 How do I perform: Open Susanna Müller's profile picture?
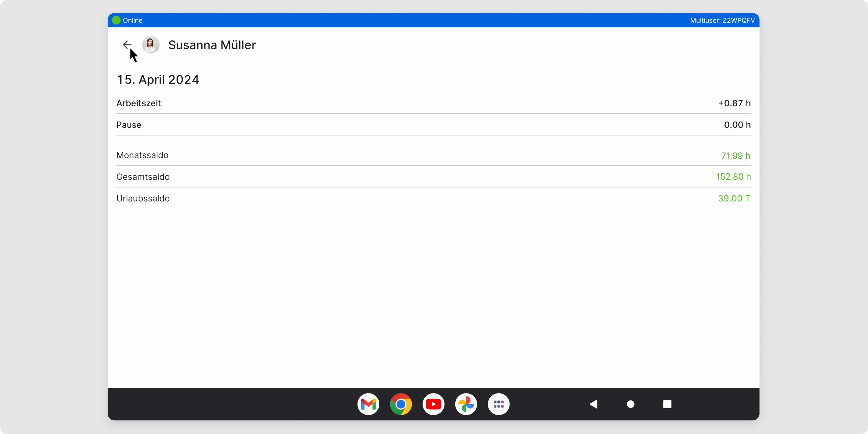(x=151, y=45)
